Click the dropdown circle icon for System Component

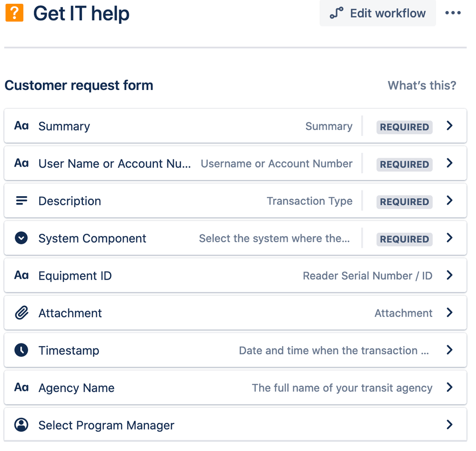coord(21,238)
